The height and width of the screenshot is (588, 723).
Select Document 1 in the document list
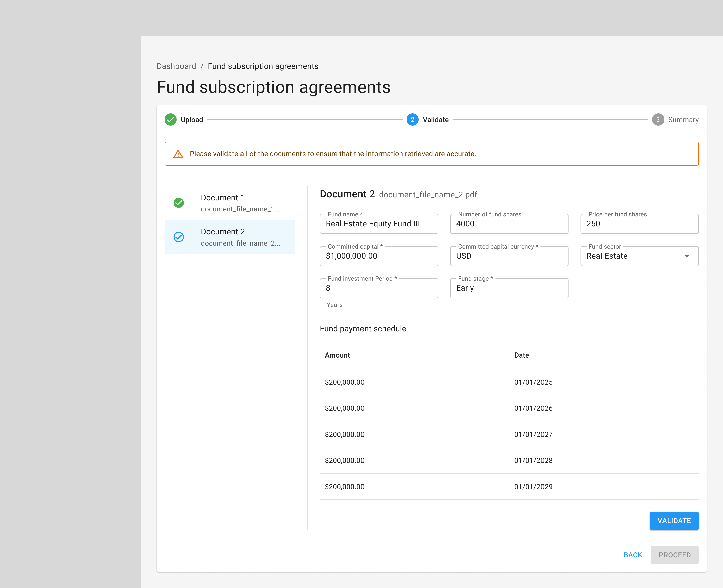coord(230,203)
